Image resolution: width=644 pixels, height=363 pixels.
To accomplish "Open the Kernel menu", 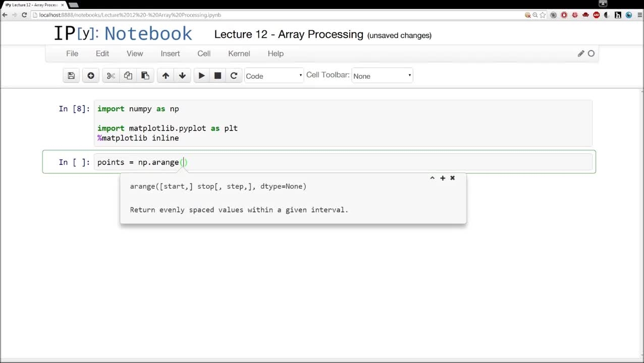I will [x=239, y=53].
